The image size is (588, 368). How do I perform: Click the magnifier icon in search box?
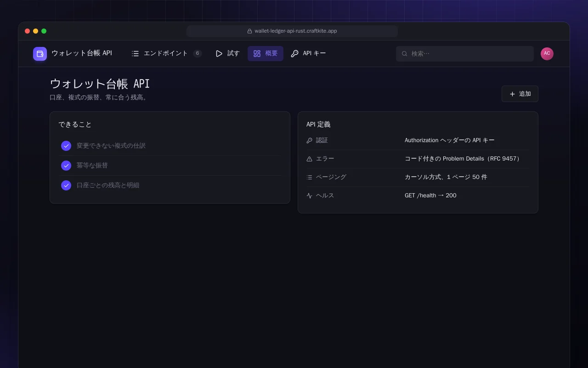point(405,54)
